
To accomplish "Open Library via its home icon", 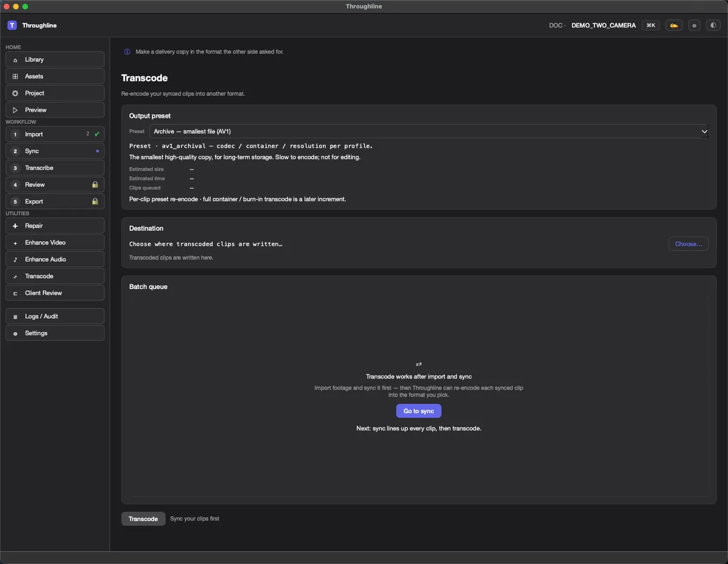I will click(15, 59).
